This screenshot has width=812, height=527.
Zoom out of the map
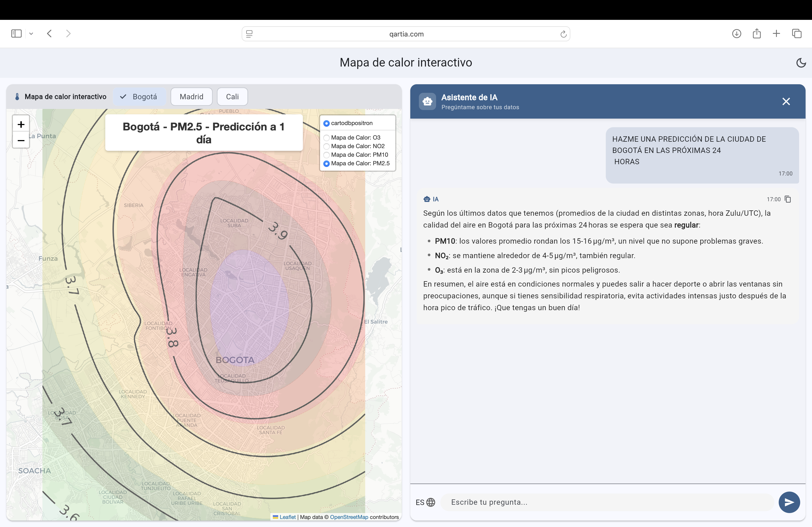(x=21, y=140)
